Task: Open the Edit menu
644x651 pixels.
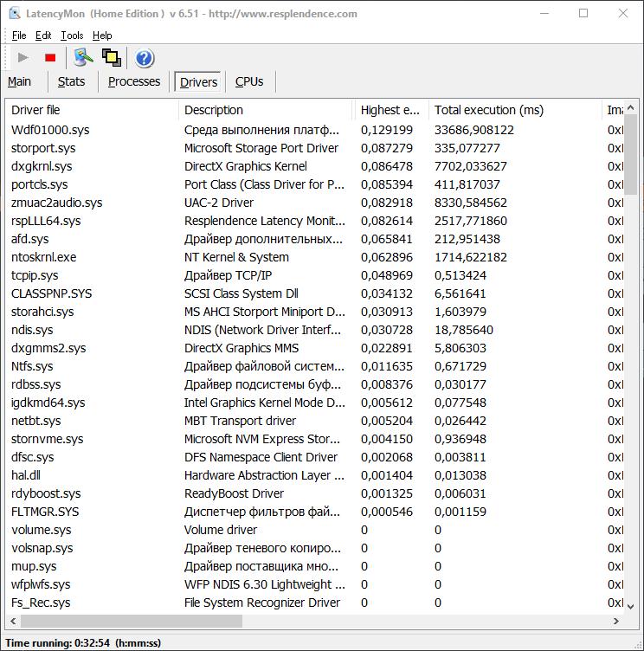Action: click(43, 35)
